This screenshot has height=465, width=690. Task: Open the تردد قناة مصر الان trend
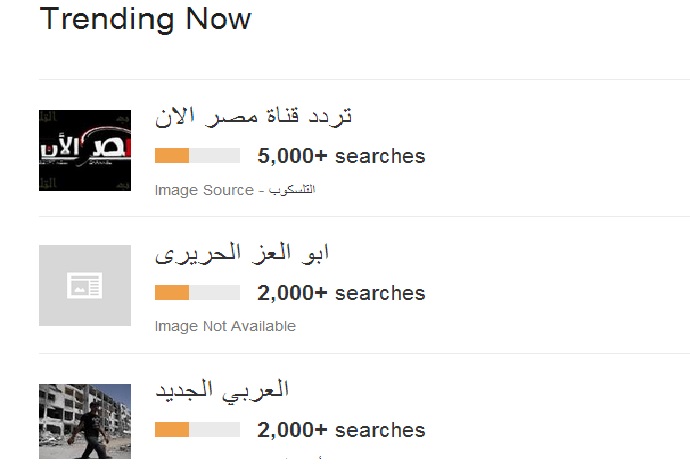click(x=254, y=116)
